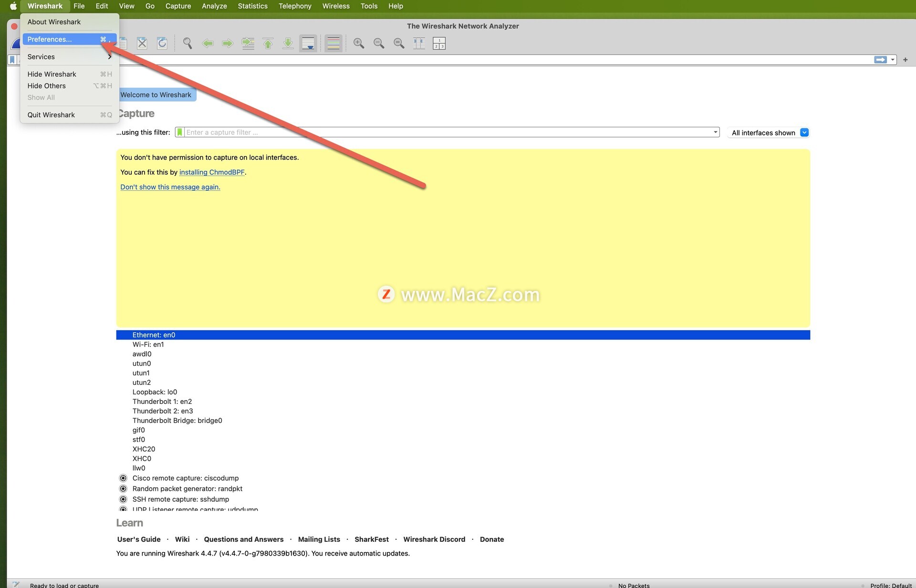Select Hide Wireshark menu entry
The height and width of the screenshot is (588, 916).
pyautogui.click(x=70, y=74)
